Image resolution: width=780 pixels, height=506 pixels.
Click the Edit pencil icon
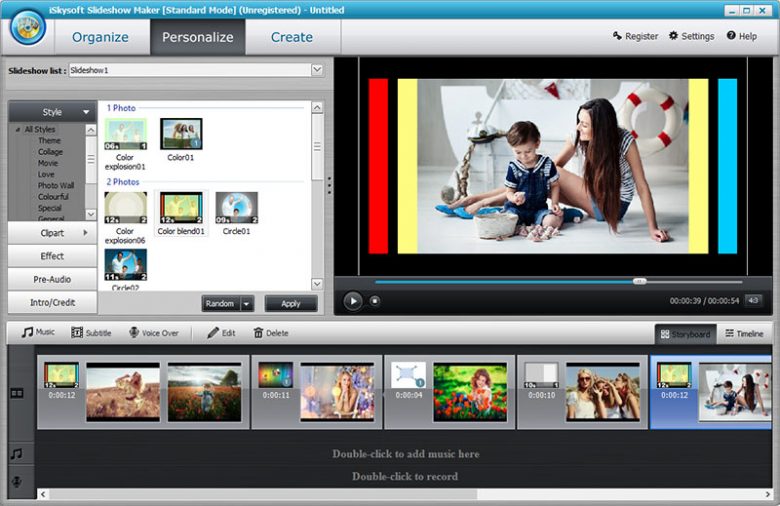pyautogui.click(x=213, y=333)
